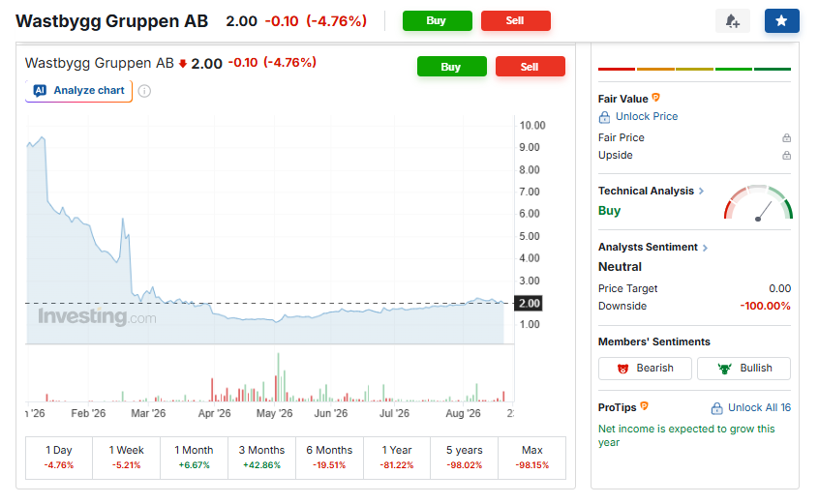This screenshot has width=819, height=504.
Task: Click the Members' Sentiments heading
Action: 654,341
